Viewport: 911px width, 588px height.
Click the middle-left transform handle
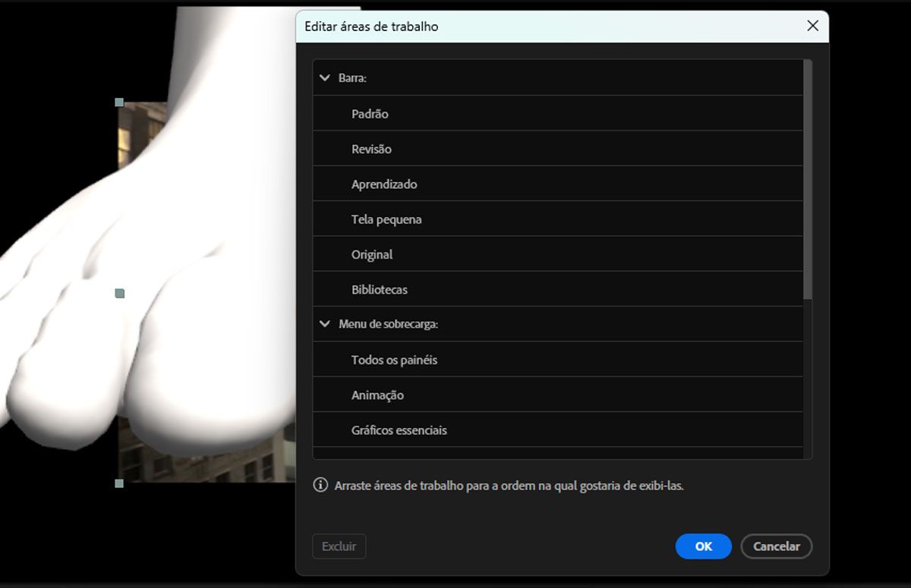[118, 291]
